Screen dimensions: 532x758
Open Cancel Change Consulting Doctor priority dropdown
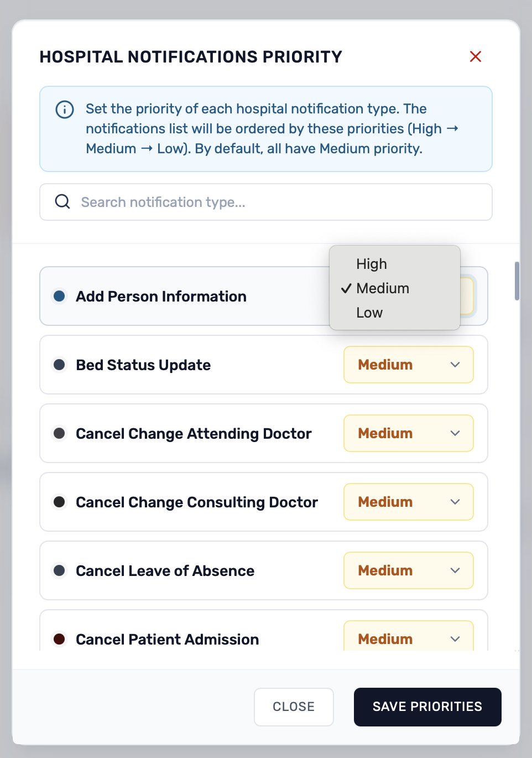(x=409, y=502)
